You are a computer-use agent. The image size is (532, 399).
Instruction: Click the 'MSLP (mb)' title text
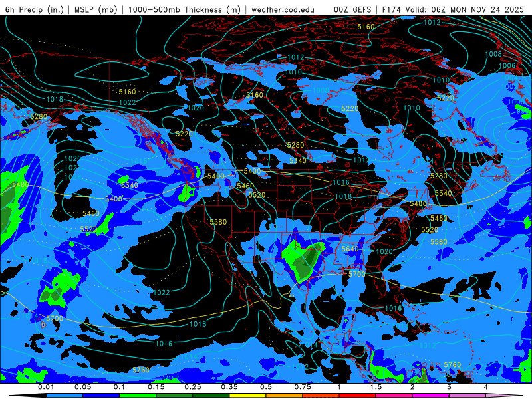coord(96,9)
